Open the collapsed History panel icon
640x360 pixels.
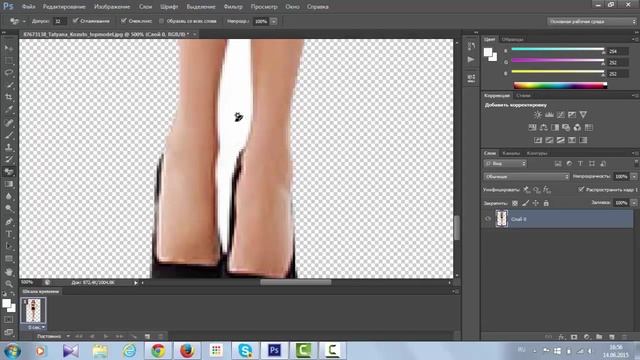click(471, 46)
